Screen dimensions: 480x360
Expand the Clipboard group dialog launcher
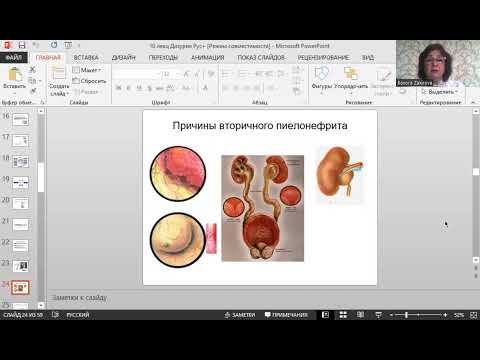pos(42,102)
